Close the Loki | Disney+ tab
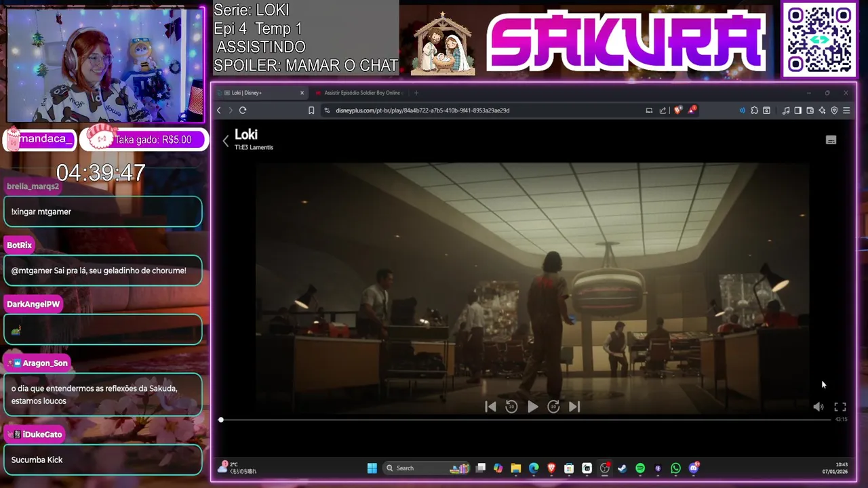The width and height of the screenshot is (868, 488). click(x=302, y=93)
